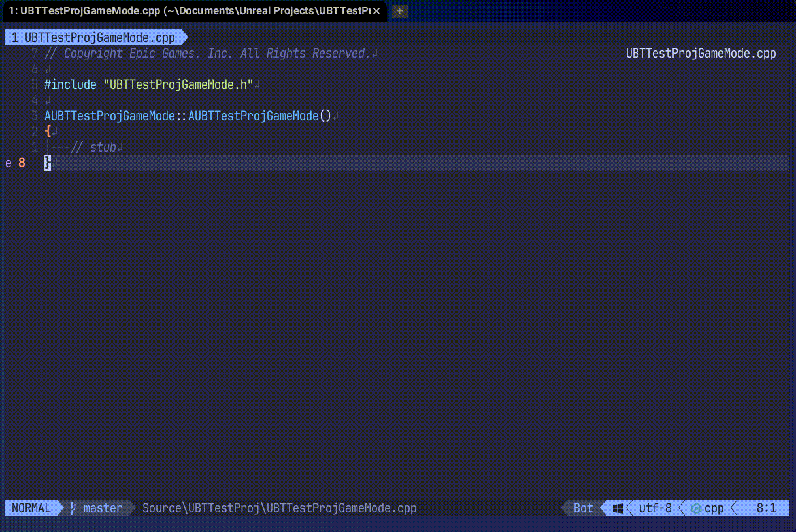Image resolution: width=796 pixels, height=532 pixels.
Task: Click the Source\UBTTestProj file path in status line
Action: coord(279,508)
